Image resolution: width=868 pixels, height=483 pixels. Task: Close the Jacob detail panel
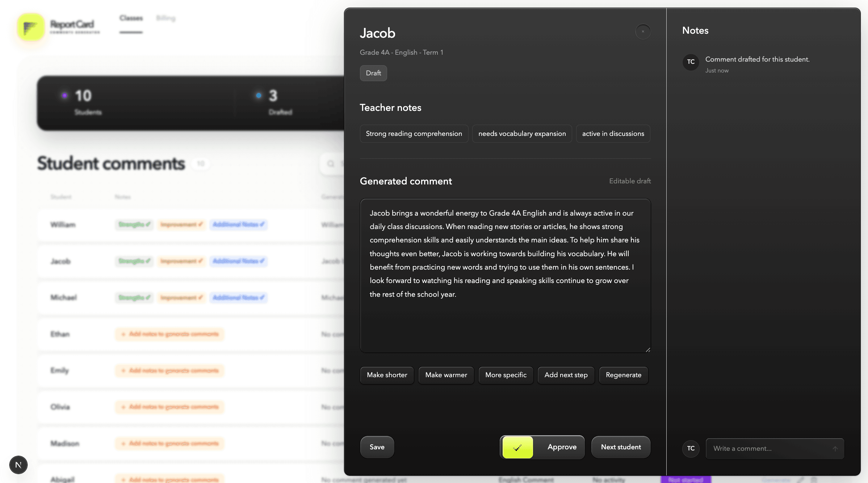point(643,32)
